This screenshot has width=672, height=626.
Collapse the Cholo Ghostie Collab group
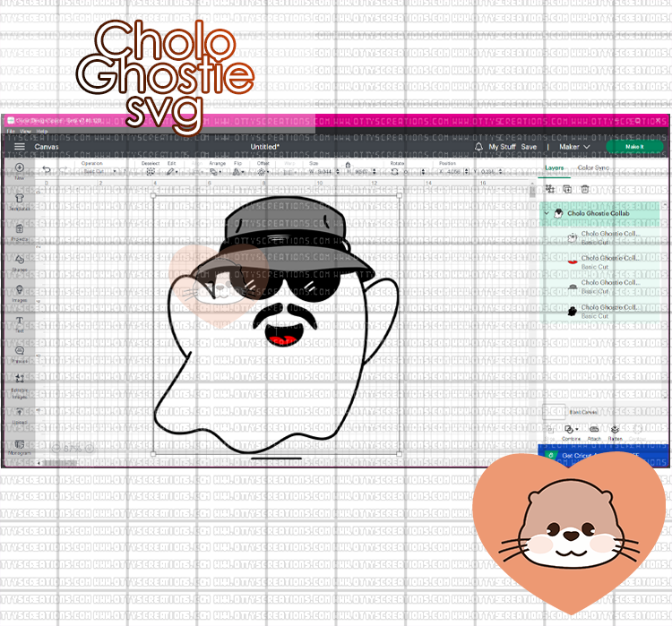547,213
